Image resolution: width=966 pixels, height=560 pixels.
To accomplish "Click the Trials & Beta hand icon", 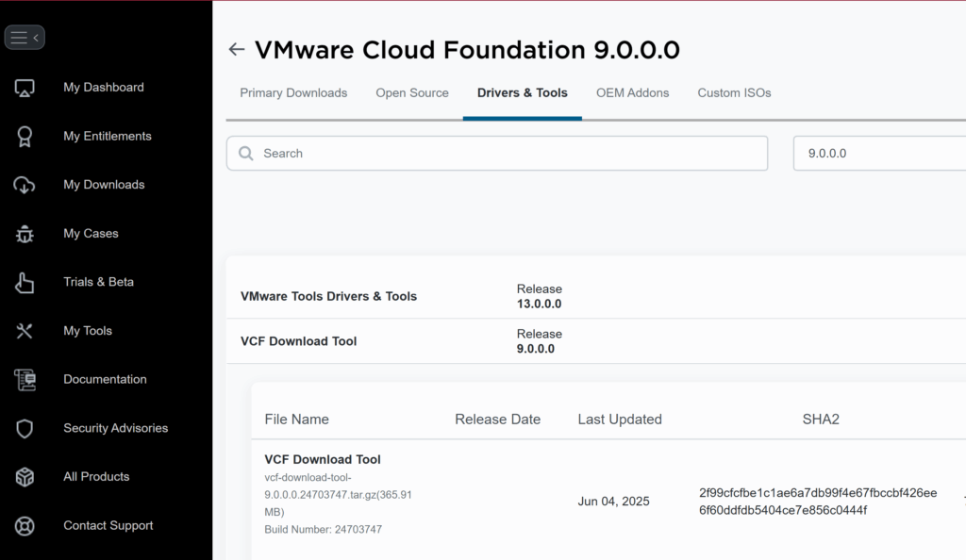I will pyautogui.click(x=25, y=283).
